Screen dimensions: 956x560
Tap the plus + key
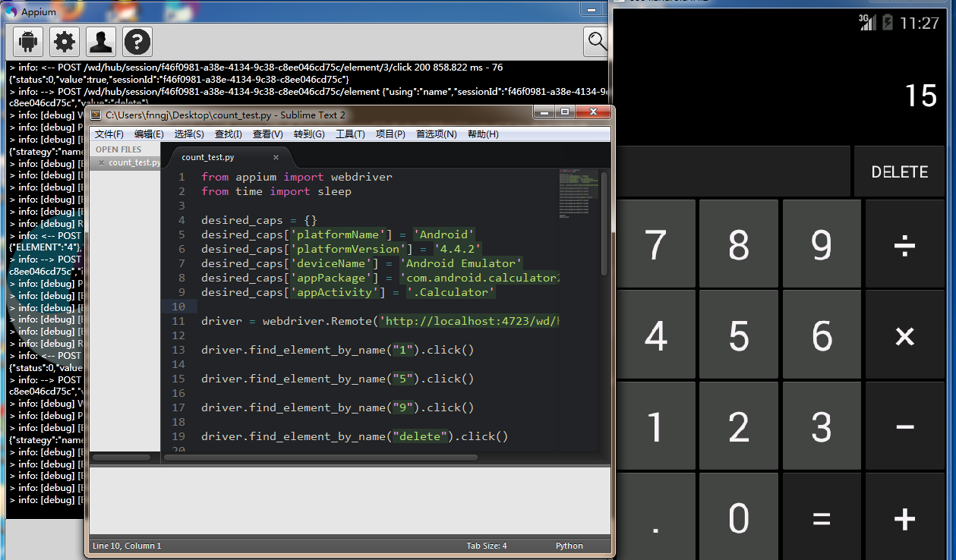[904, 517]
